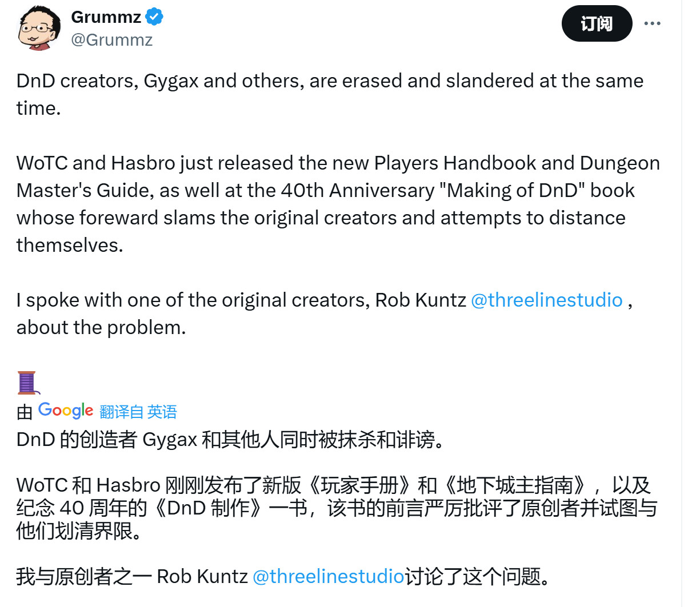The image size is (700, 607).
Task: Click the @Grummz handle
Action: pyautogui.click(x=112, y=40)
